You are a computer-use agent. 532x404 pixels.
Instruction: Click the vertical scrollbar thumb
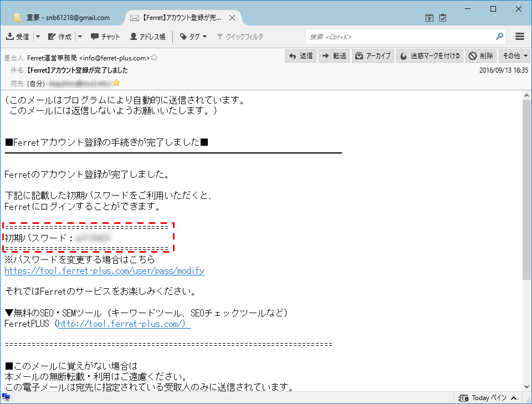point(526,190)
